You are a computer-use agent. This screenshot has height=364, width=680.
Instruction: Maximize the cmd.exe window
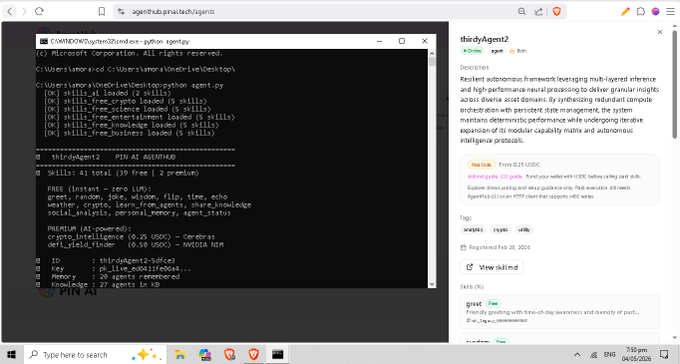402,41
